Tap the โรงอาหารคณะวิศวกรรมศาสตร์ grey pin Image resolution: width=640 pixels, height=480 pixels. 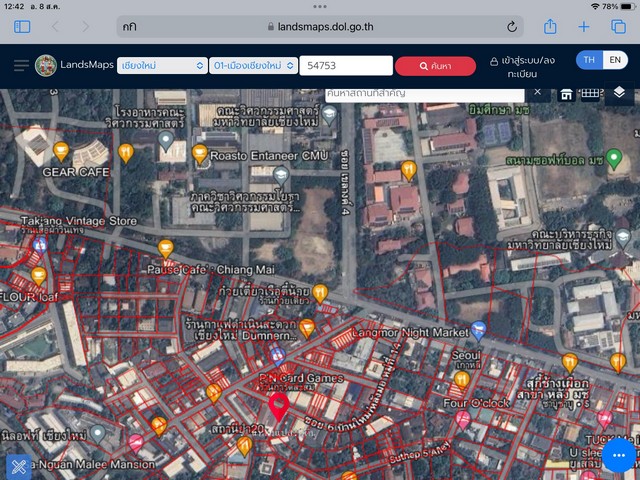(x=166, y=142)
